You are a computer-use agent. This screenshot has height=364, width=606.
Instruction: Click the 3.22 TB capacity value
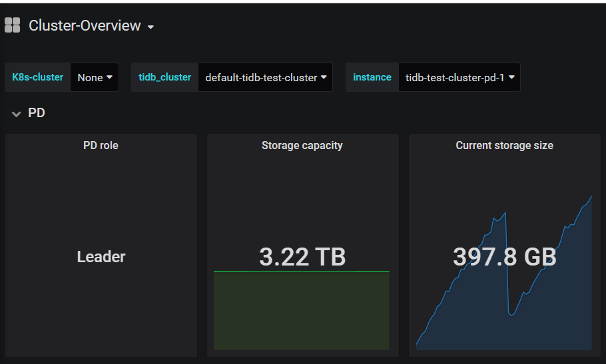click(x=302, y=257)
